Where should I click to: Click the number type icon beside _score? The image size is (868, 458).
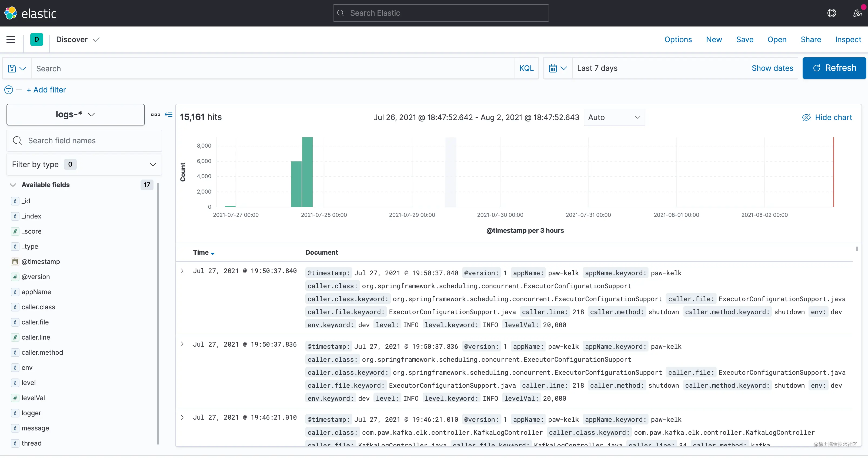(x=15, y=231)
